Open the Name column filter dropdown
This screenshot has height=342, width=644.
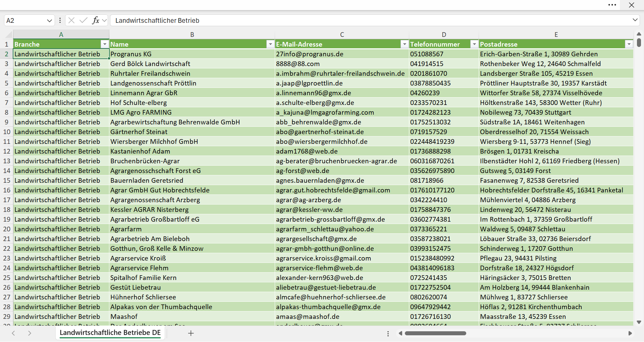pyautogui.click(x=270, y=44)
